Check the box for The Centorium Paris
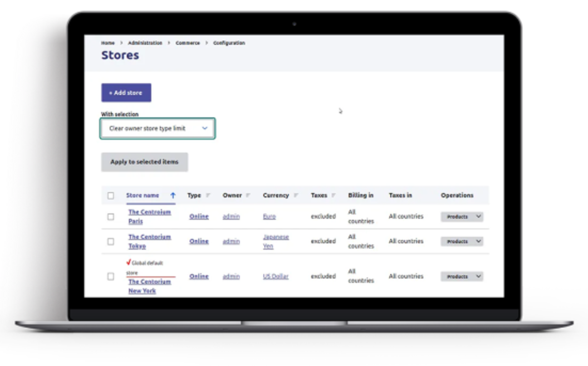The width and height of the screenshot is (588, 366). [111, 217]
